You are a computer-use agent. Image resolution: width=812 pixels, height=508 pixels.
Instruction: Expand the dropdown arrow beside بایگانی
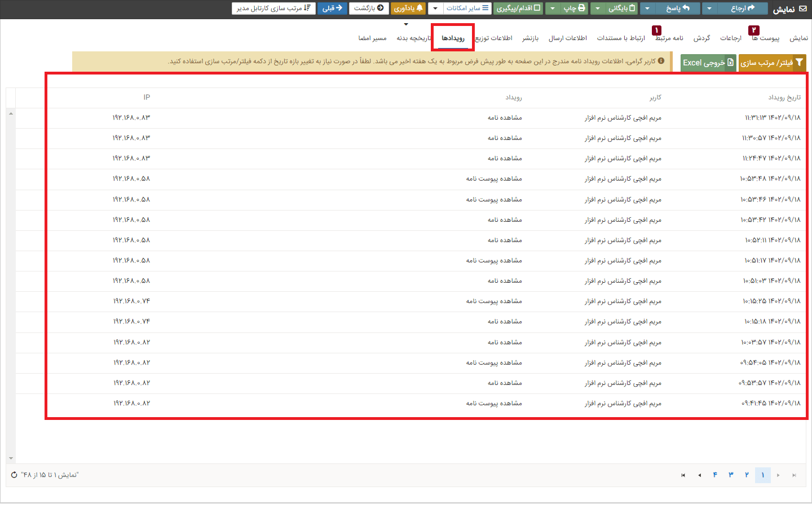(598, 8)
